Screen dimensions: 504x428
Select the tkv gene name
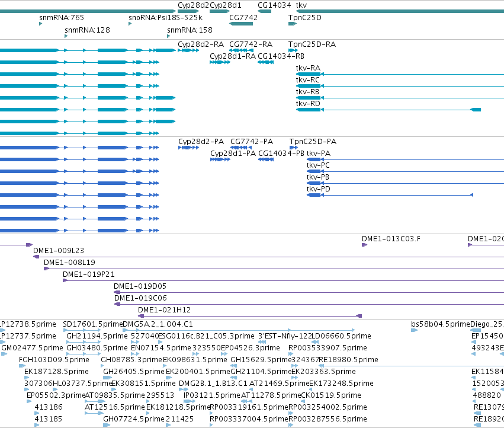pos(301,5)
